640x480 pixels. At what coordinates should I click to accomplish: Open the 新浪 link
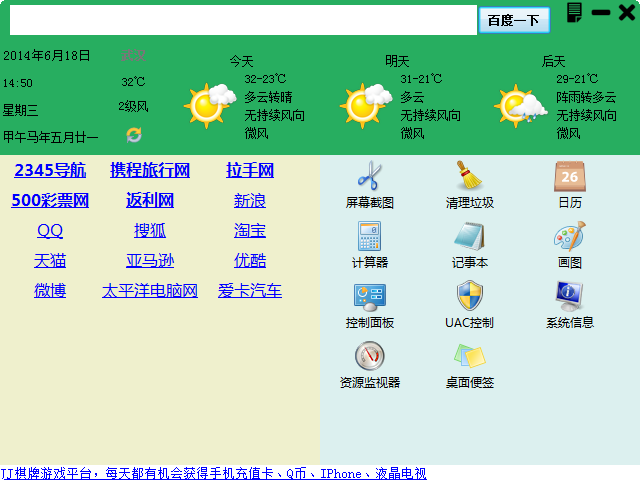(x=250, y=200)
